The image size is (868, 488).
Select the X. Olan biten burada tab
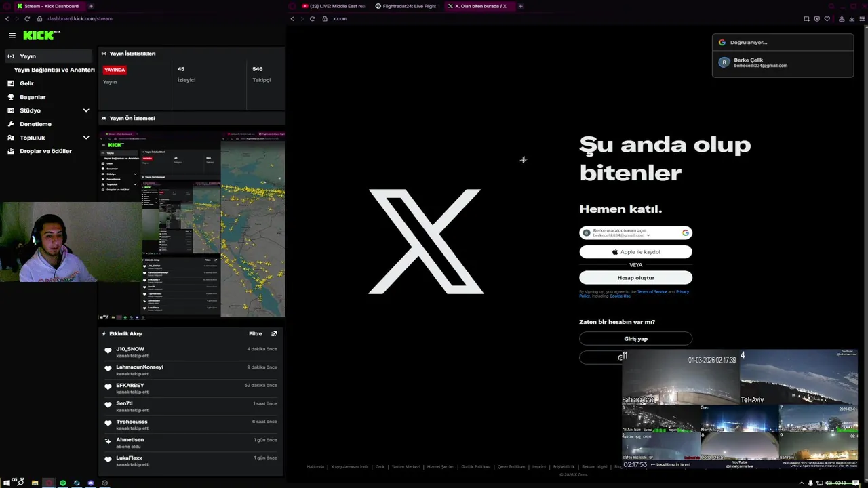pyautogui.click(x=479, y=6)
